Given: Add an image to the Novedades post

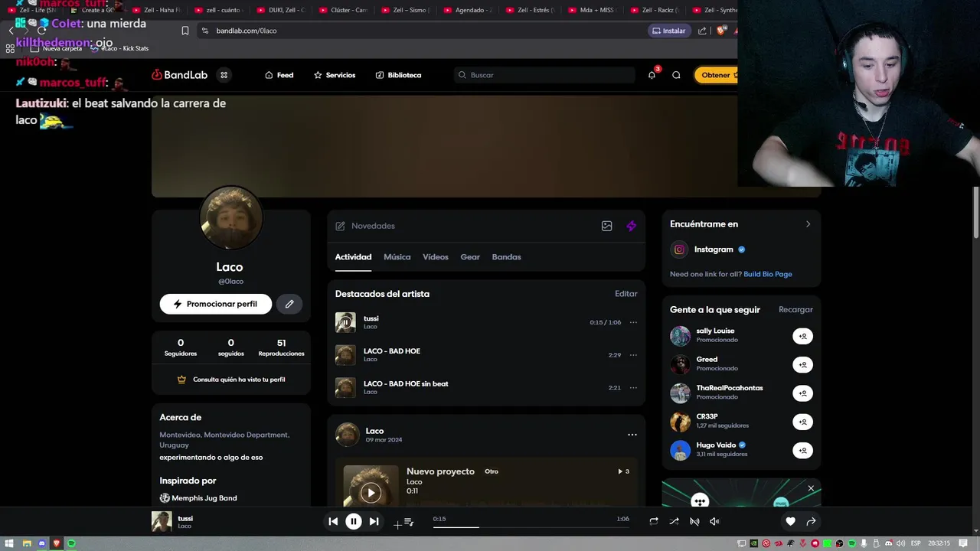Looking at the screenshot, I should [607, 226].
